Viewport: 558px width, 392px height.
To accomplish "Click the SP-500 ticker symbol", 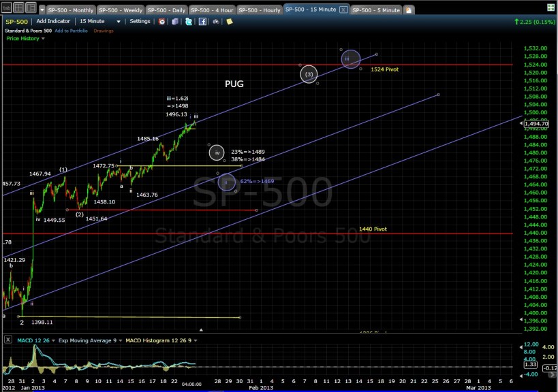I will (x=16, y=22).
